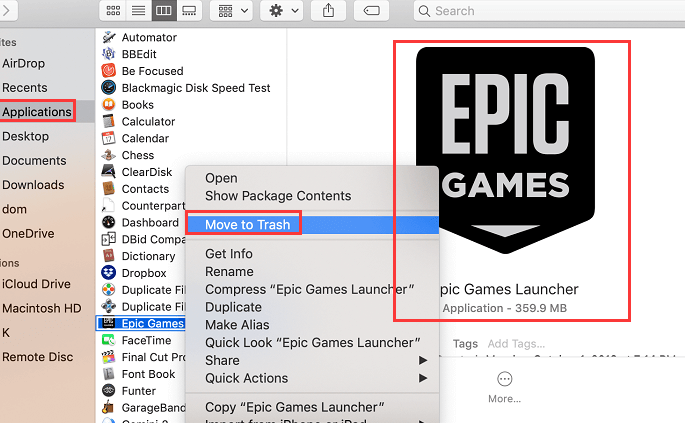Click the Automator app icon
Viewport: 685px width, 423px height.
point(108,37)
